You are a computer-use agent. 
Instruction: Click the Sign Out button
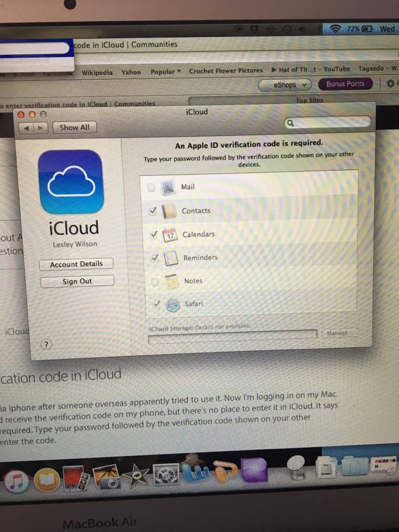click(77, 282)
